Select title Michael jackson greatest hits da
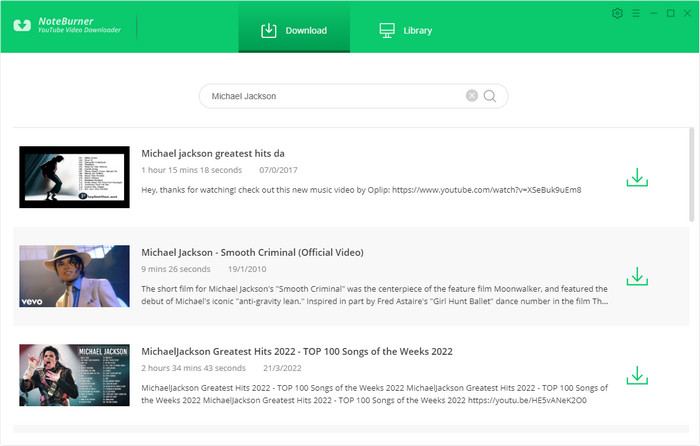Image resolution: width=700 pixels, height=446 pixels. pos(213,153)
